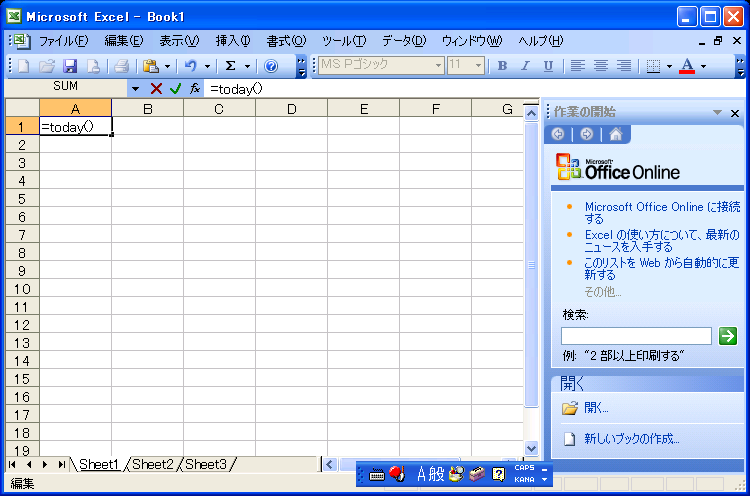The image size is (750, 496).
Task: Click the printer icon to print
Action: tap(122, 66)
